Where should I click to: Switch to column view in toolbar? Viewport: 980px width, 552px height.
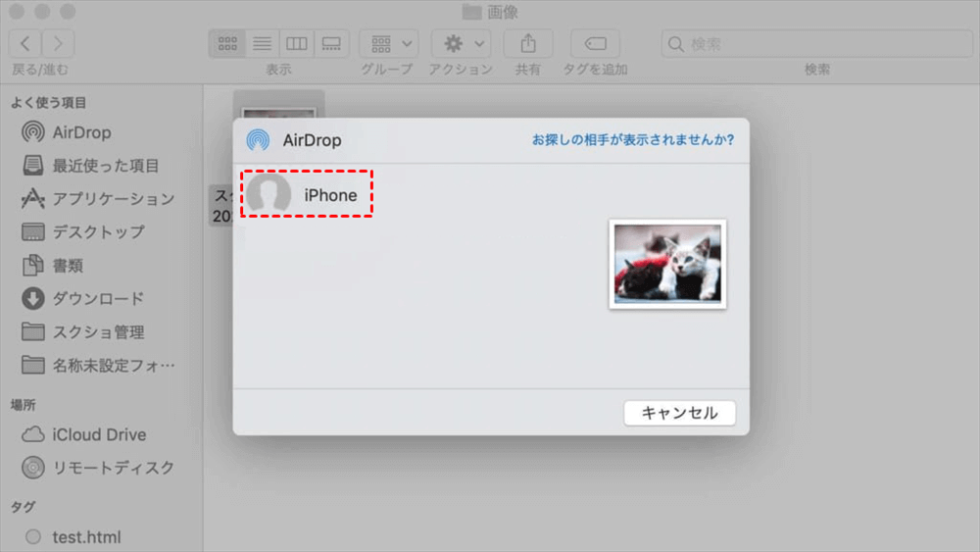pyautogui.click(x=296, y=44)
